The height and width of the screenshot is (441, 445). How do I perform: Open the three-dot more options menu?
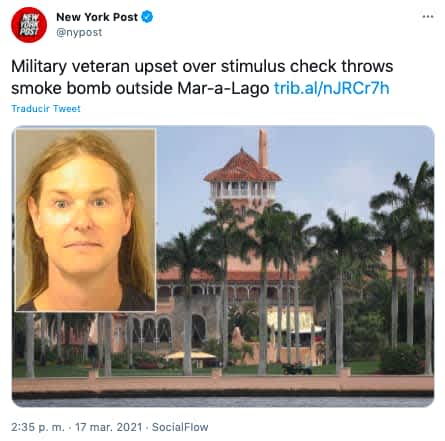[428, 16]
